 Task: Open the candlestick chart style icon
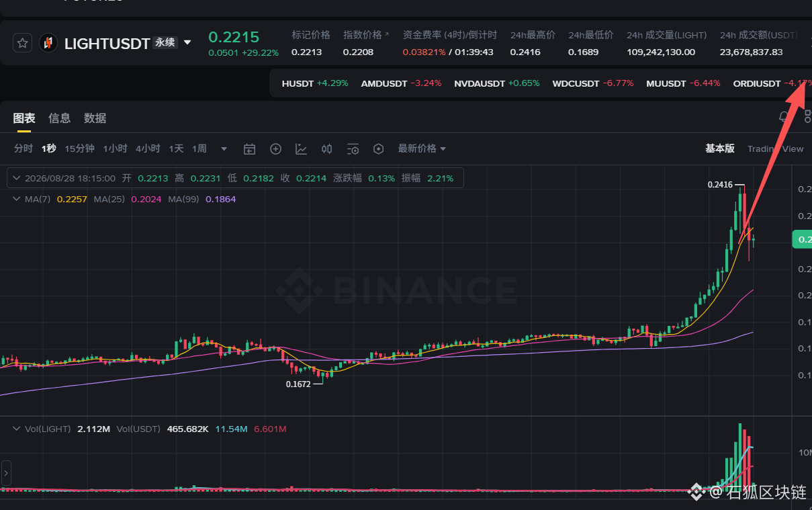pos(327,149)
